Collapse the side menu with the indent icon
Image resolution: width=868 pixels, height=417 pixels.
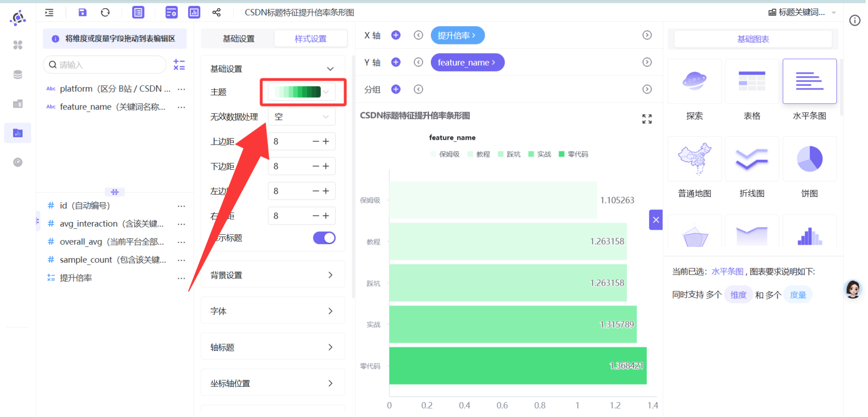pos(50,13)
